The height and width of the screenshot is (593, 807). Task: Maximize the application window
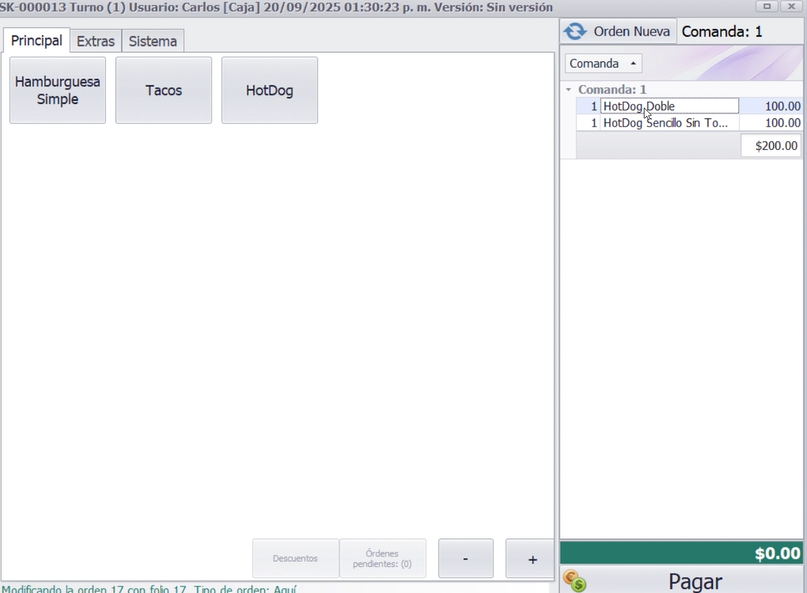coord(767,6)
